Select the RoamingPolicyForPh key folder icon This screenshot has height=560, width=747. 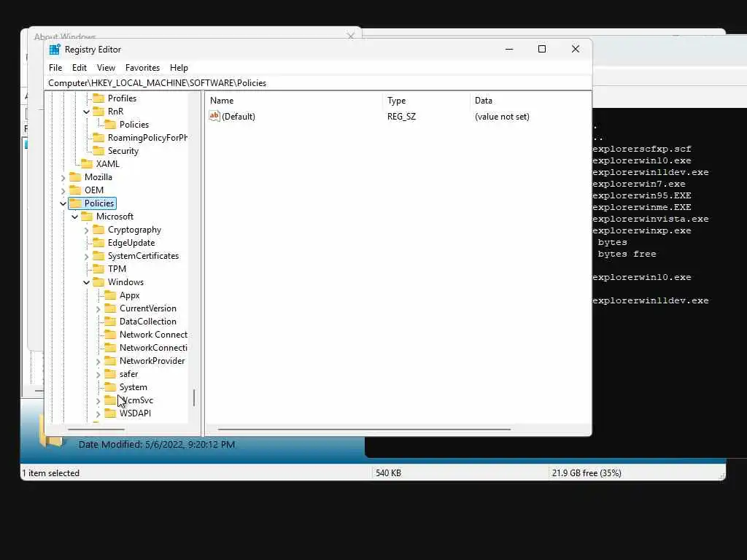(x=98, y=138)
